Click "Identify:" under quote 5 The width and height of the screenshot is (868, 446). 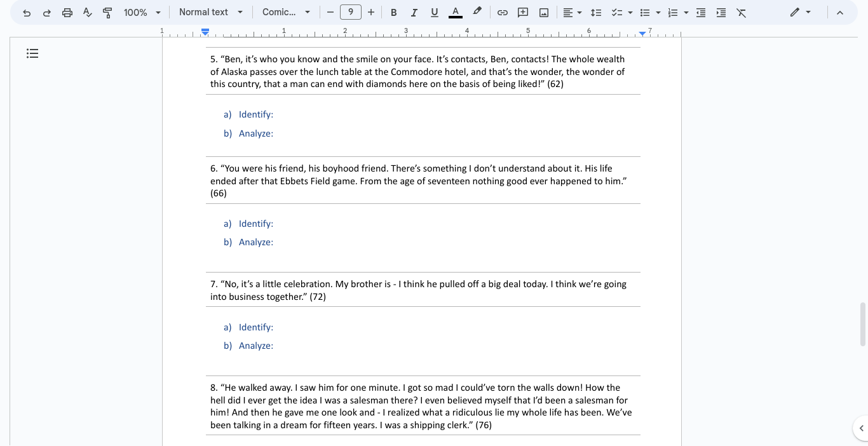pyautogui.click(x=256, y=114)
